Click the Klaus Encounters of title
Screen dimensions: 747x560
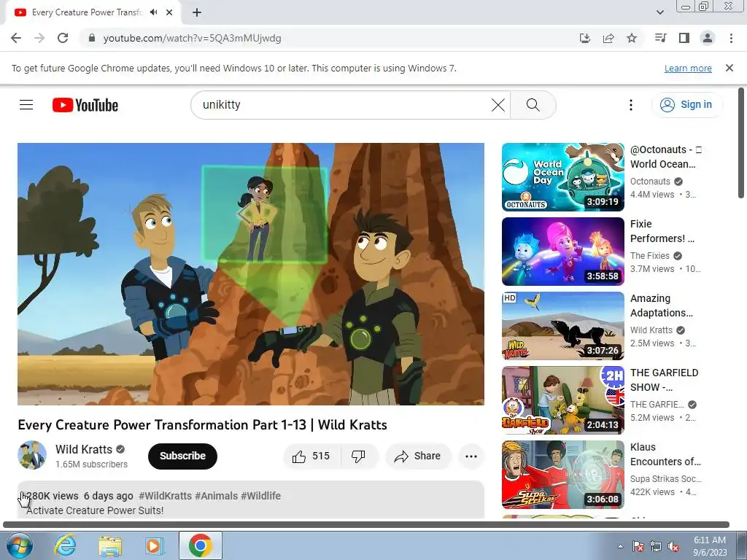coord(665,454)
